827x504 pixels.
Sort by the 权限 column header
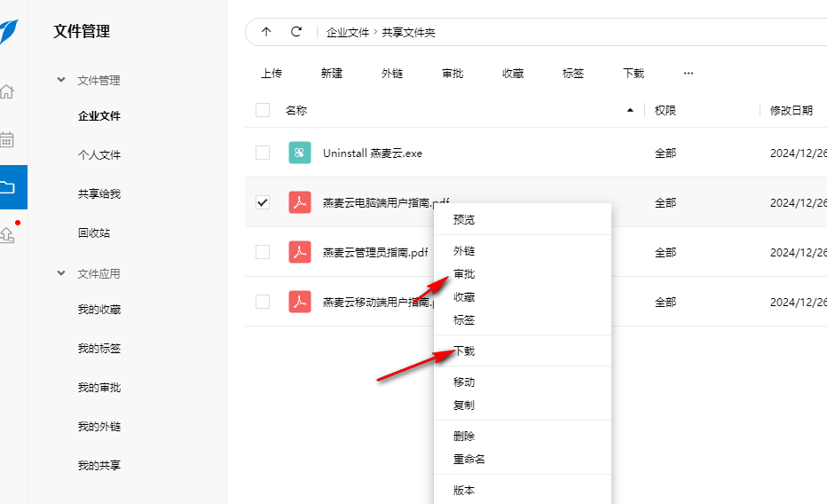[x=666, y=110]
